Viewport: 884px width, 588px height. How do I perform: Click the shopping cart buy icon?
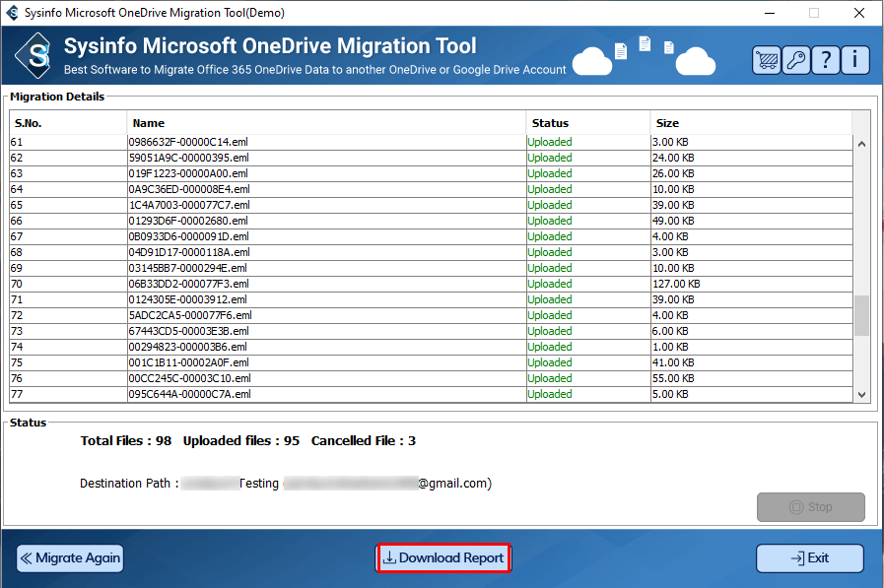pos(767,60)
